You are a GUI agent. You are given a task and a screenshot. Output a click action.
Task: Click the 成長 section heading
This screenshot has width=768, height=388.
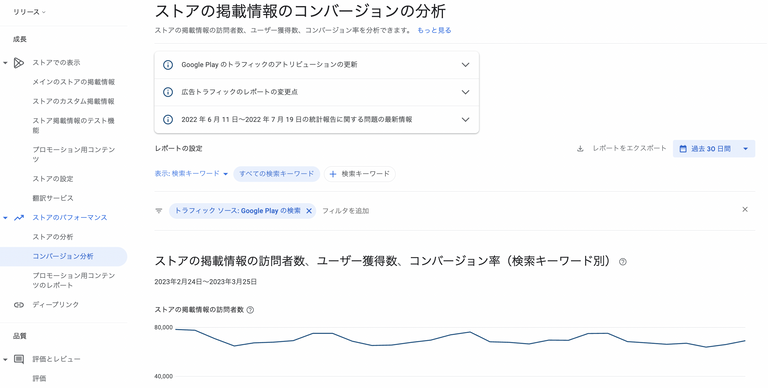pos(20,40)
